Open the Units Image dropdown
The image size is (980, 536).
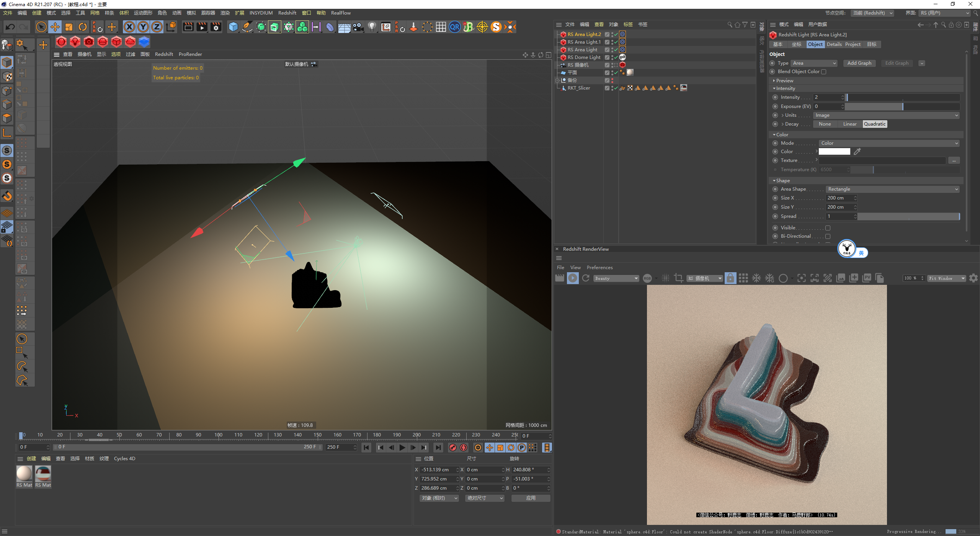tap(886, 115)
